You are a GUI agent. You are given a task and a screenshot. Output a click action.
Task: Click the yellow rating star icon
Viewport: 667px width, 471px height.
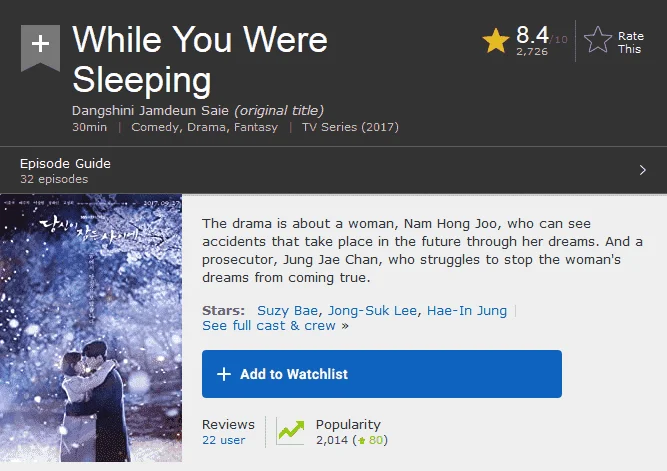(496, 41)
